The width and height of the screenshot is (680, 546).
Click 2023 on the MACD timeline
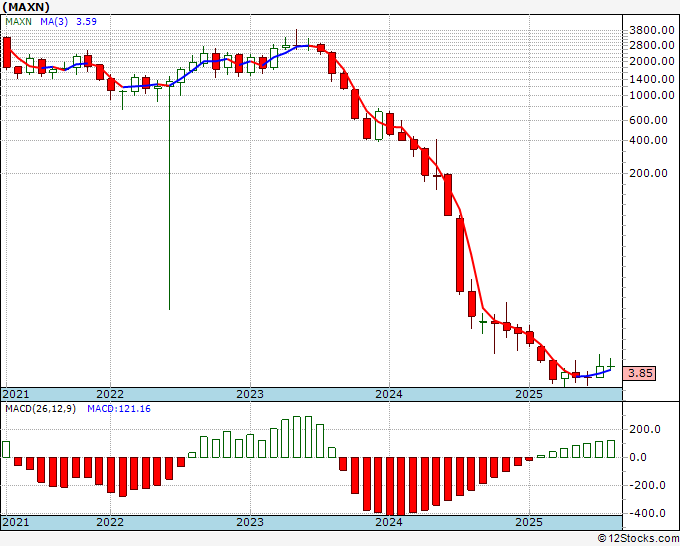(250, 522)
